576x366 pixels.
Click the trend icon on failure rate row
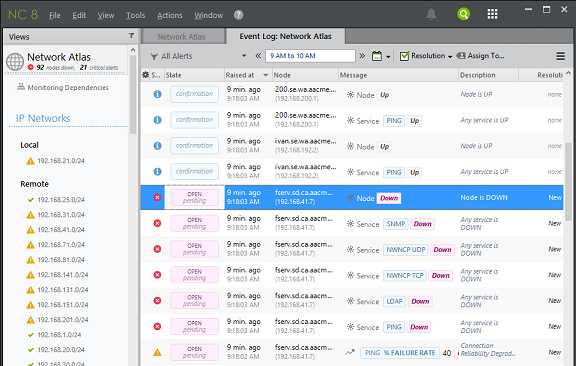350,352
